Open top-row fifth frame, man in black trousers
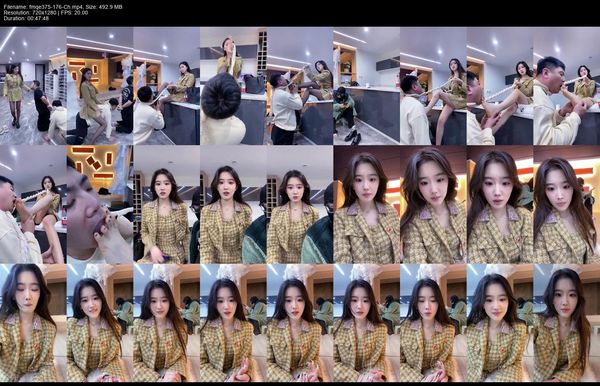Viewport: 600px width, 386px height. [x=300, y=86]
